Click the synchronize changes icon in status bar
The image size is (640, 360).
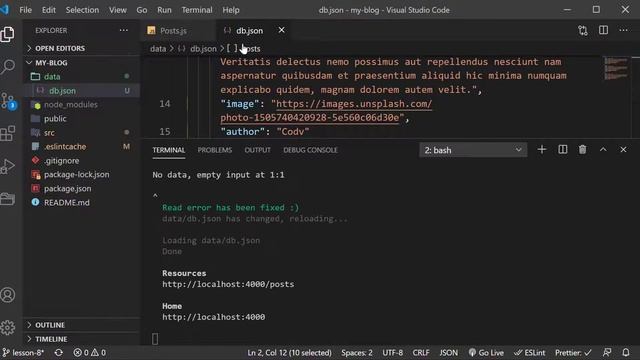(59, 353)
